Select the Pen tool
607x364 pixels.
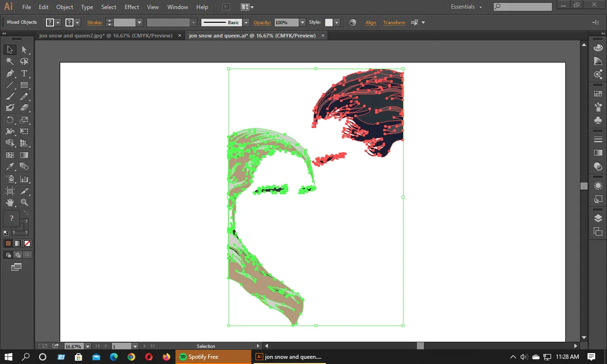tap(9, 73)
